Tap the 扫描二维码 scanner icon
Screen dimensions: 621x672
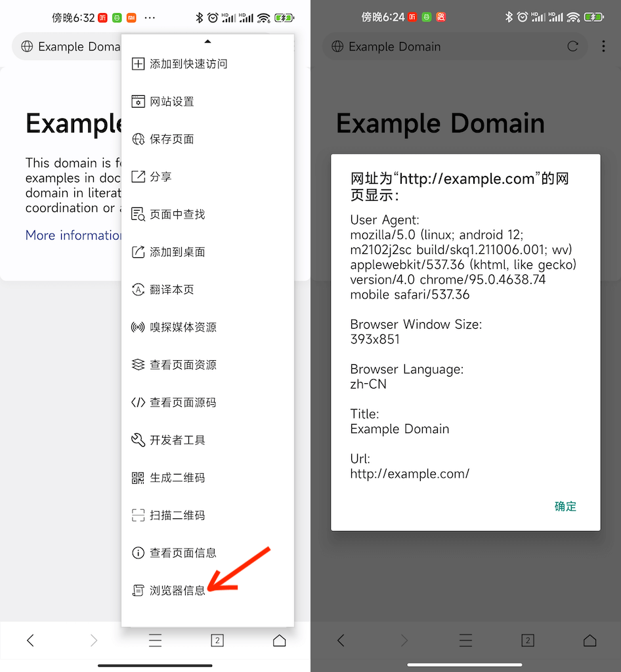click(x=138, y=515)
